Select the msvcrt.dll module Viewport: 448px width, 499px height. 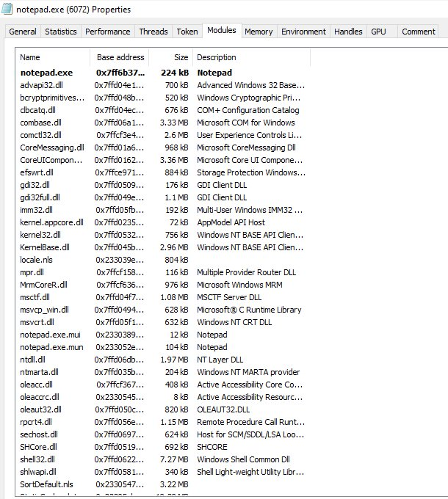[x=163, y=322]
